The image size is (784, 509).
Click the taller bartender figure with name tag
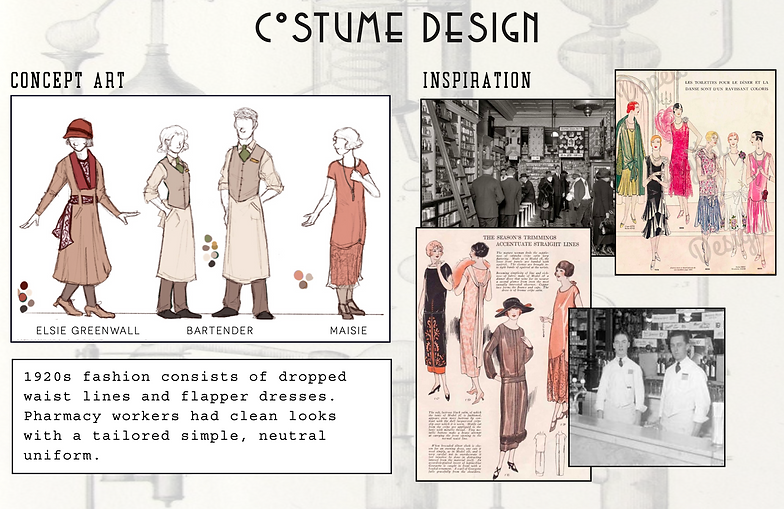[x=248, y=212]
